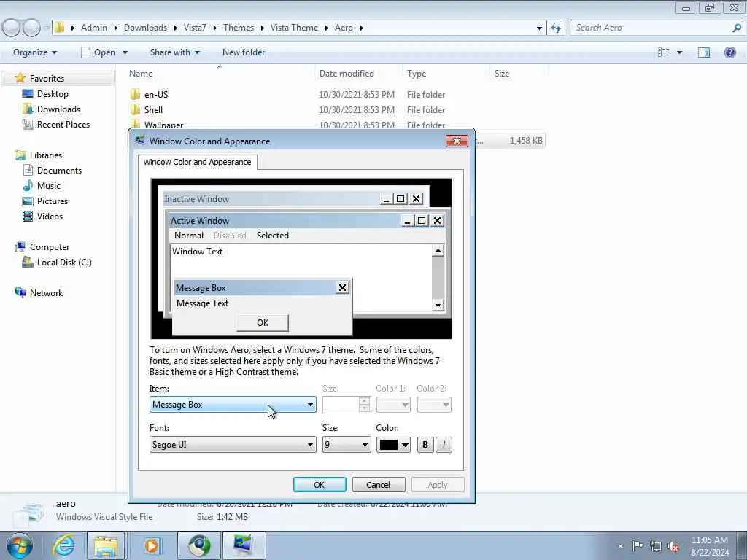This screenshot has width=747, height=560.
Task: Select the Shell folder
Action: 153,109
